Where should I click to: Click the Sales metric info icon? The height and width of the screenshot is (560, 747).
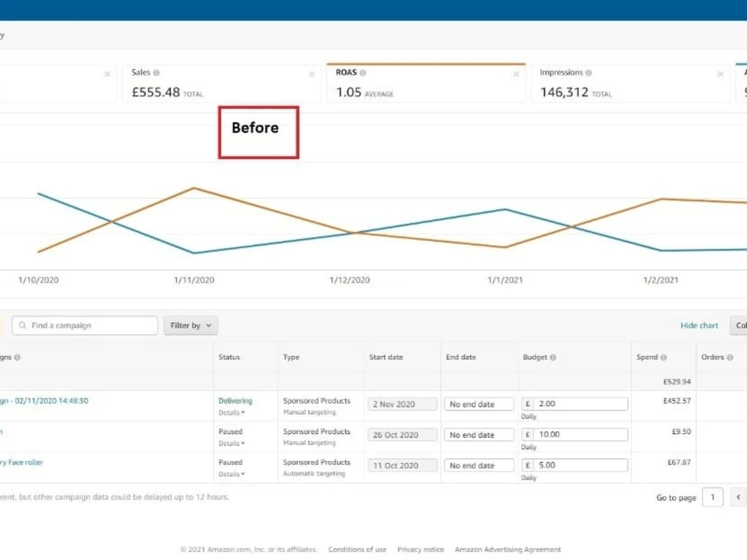156,73
